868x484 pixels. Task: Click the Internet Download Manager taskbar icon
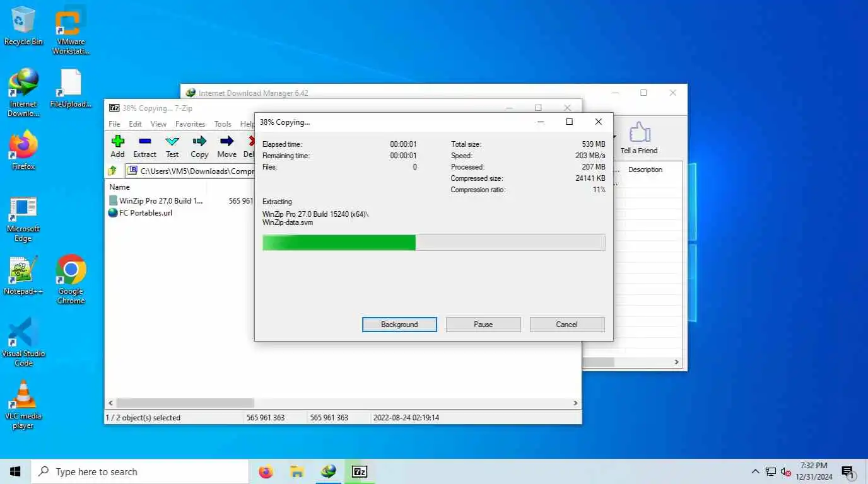(x=329, y=471)
